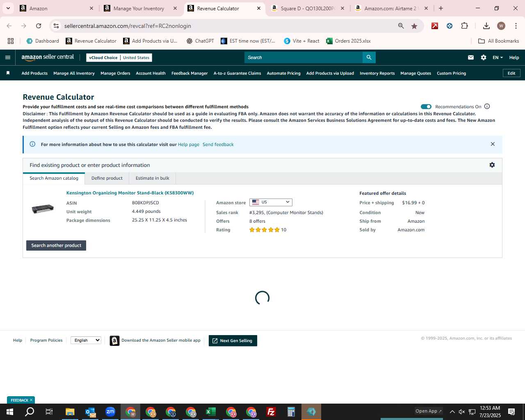Open the Help page link
This screenshot has width=525, height=420.
[189, 144]
